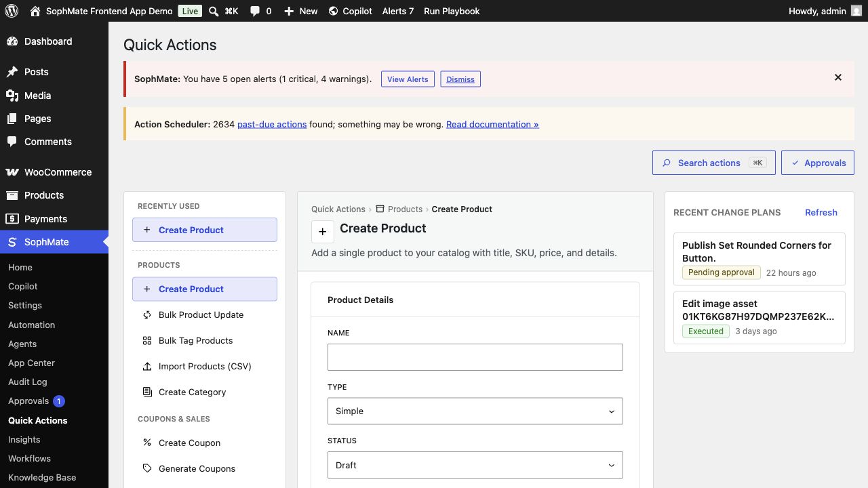Click the Products box icon in sidebar

click(x=12, y=195)
